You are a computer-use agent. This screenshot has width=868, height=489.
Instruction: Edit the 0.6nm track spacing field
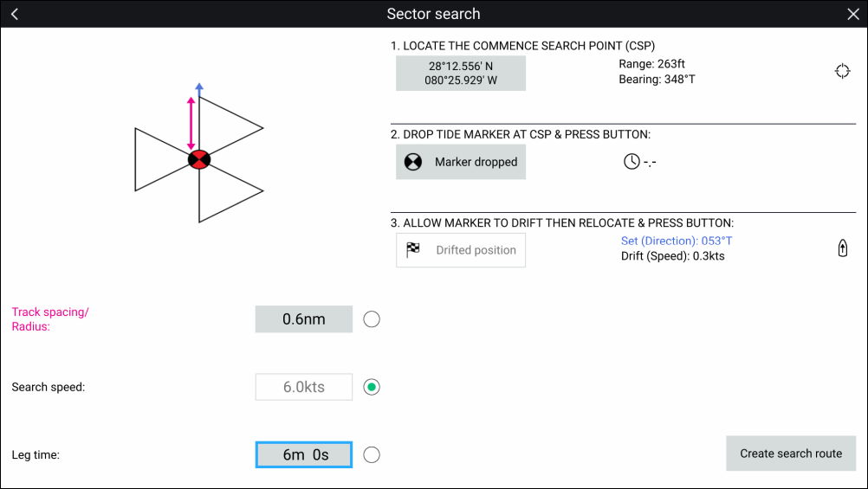(x=303, y=319)
